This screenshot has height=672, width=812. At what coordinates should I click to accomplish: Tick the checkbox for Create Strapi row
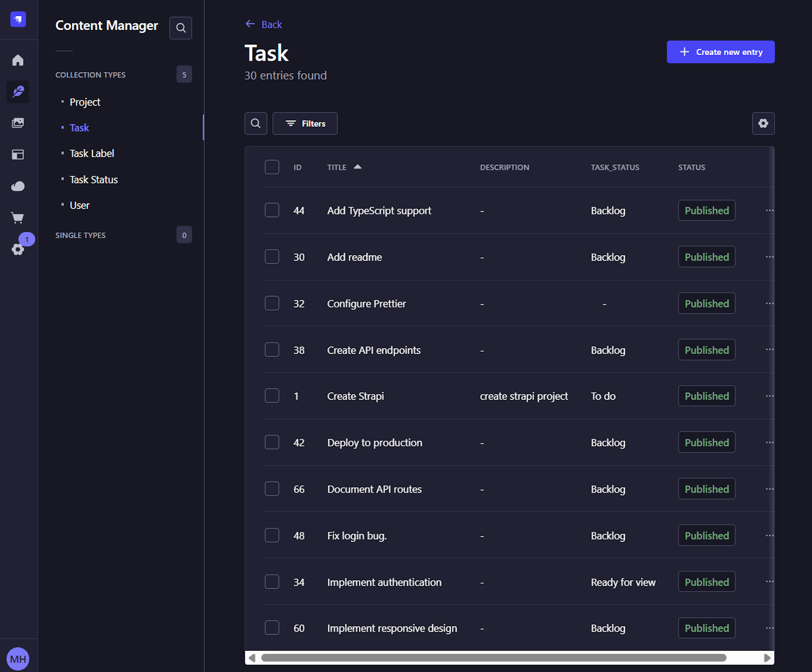(x=272, y=396)
